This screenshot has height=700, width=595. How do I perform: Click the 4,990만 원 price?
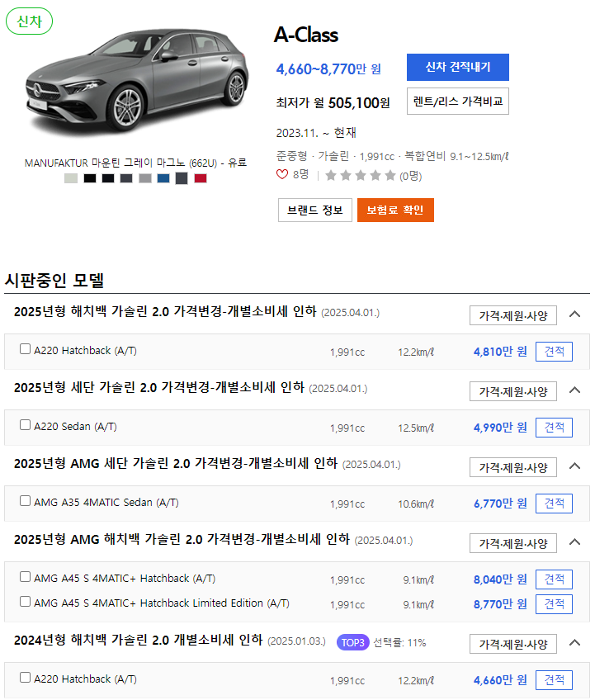[x=500, y=428]
